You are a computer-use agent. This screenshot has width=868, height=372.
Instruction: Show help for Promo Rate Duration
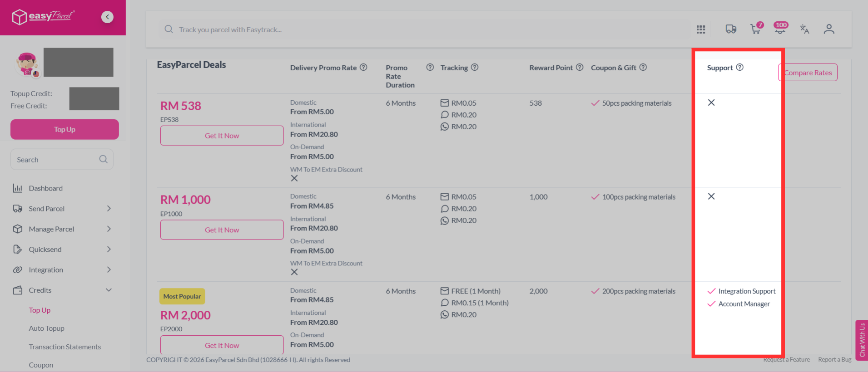(x=430, y=67)
